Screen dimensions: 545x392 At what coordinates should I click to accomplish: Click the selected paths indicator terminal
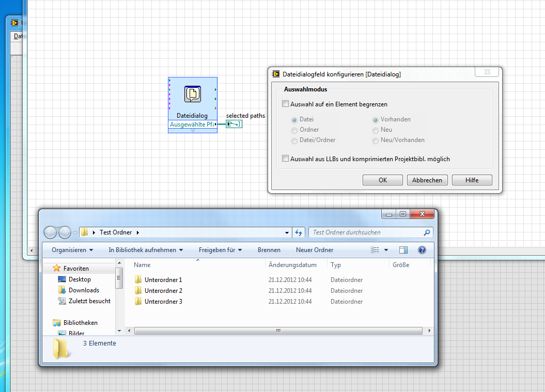[x=234, y=124]
